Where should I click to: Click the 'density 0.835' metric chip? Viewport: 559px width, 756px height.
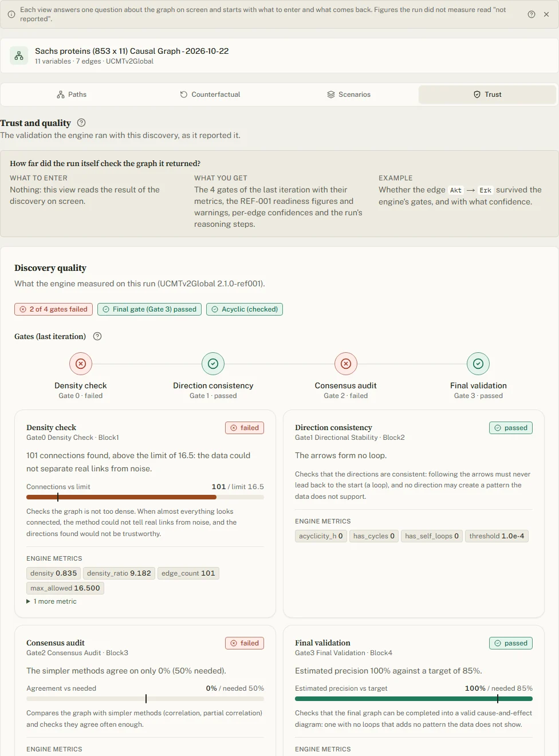tap(53, 573)
